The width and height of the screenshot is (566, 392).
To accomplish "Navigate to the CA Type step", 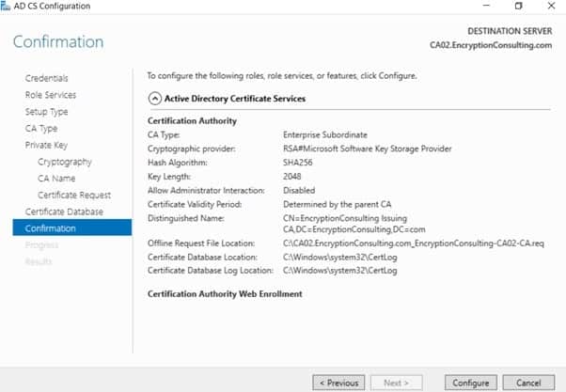I will [41, 129].
